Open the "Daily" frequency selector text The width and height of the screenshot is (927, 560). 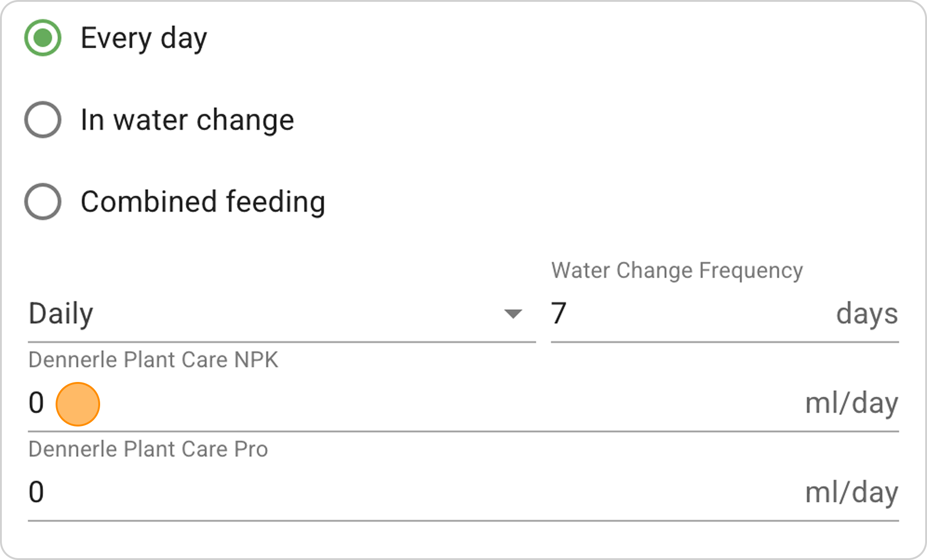[x=61, y=314]
